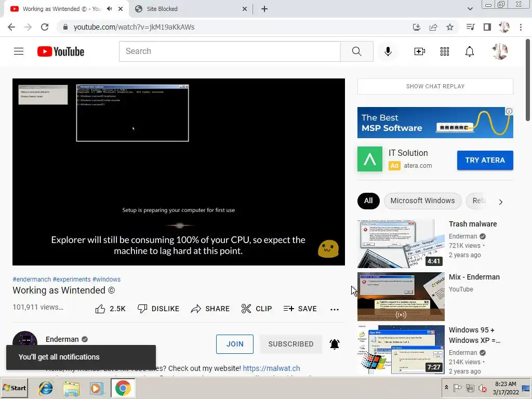Screen dimensions: 532x399
Task: Click the page vertical scrollbar thumb
Action: (528, 79)
